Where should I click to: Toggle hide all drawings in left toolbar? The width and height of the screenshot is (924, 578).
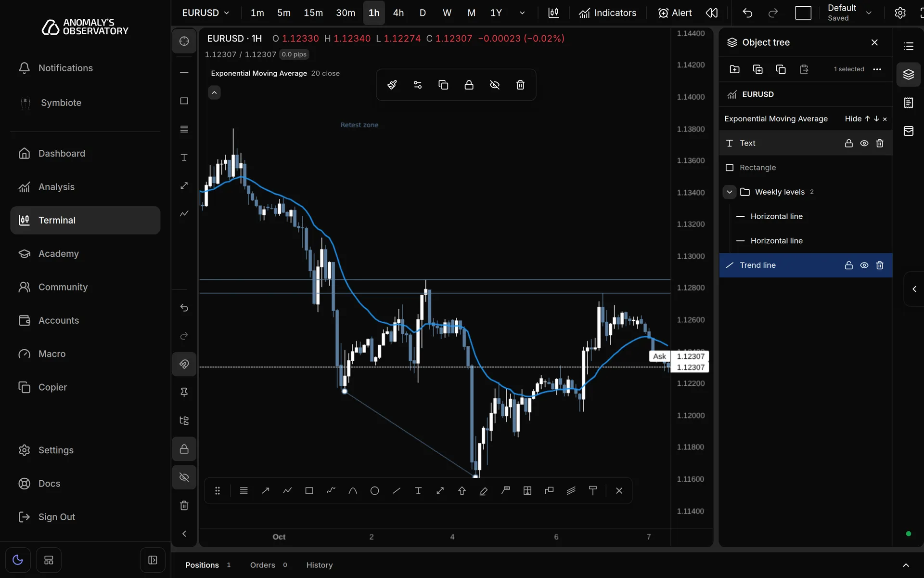(184, 477)
